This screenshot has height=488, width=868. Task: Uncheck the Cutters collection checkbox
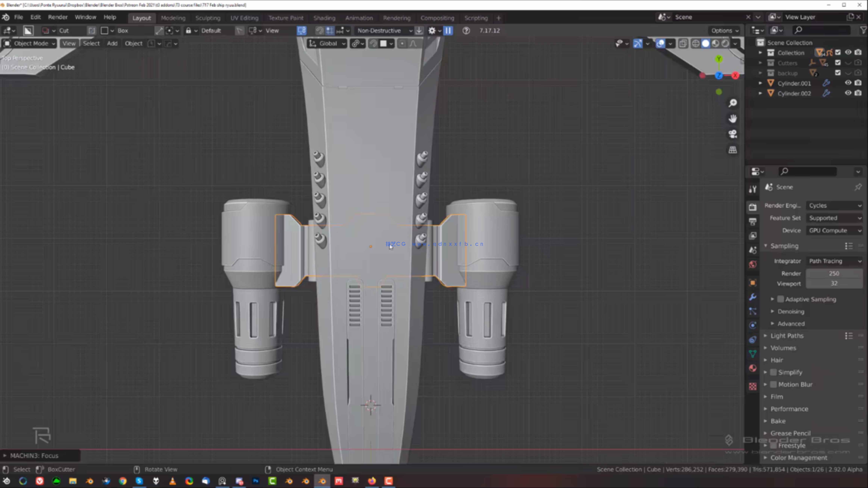[x=838, y=63]
